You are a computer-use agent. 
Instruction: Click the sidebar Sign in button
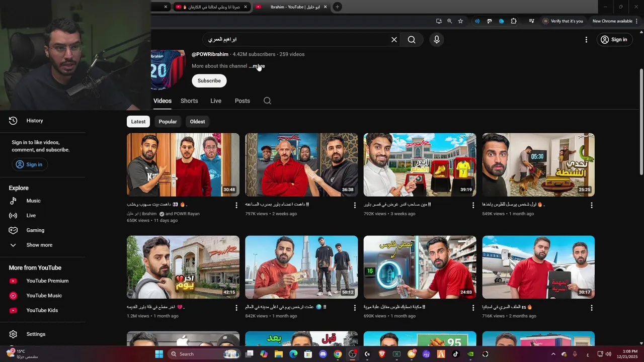pyautogui.click(x=29, y=164)
